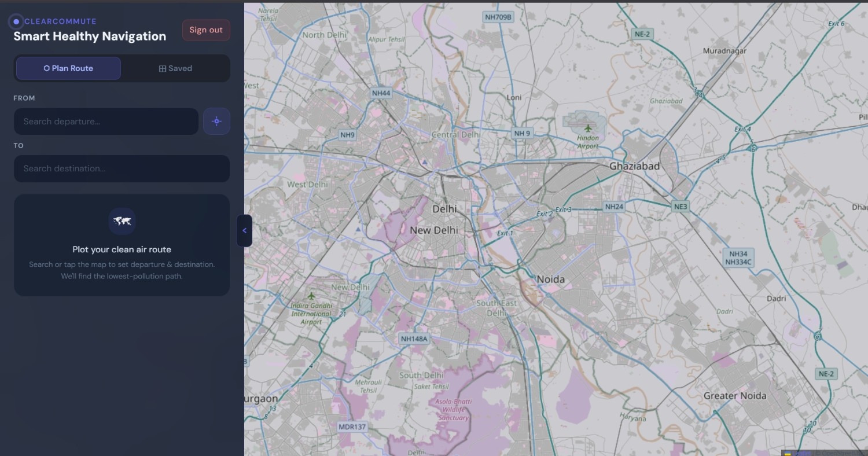The width and height of the screenshot is (868, 456).
Task: Sign out of the account
Action: (x=206, y=30)
